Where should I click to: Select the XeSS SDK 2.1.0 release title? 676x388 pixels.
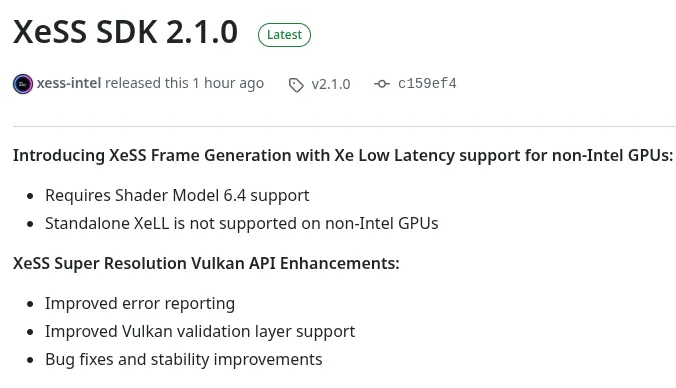point(125,32)
